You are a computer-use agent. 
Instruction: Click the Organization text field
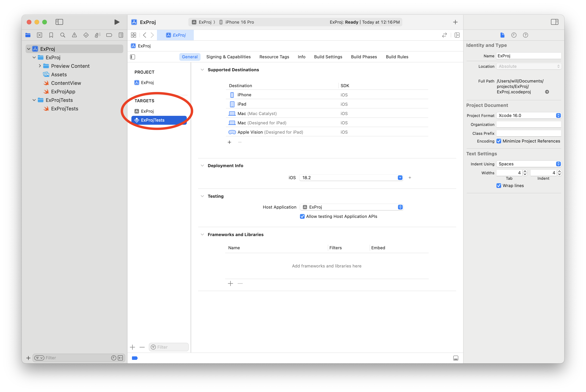528,124
